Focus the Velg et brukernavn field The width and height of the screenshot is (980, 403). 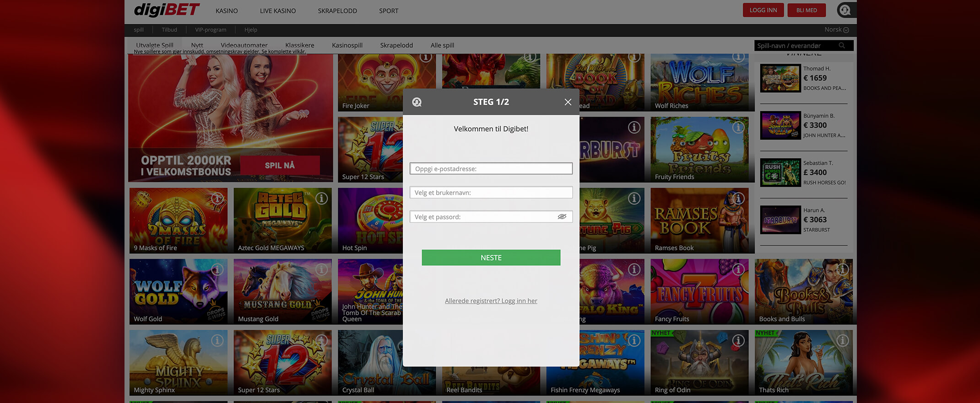pyautogui.click(x=491, y=193)
